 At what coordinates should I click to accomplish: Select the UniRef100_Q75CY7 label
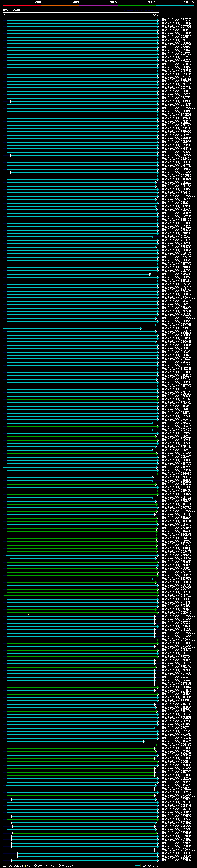(x=177, y=555)
